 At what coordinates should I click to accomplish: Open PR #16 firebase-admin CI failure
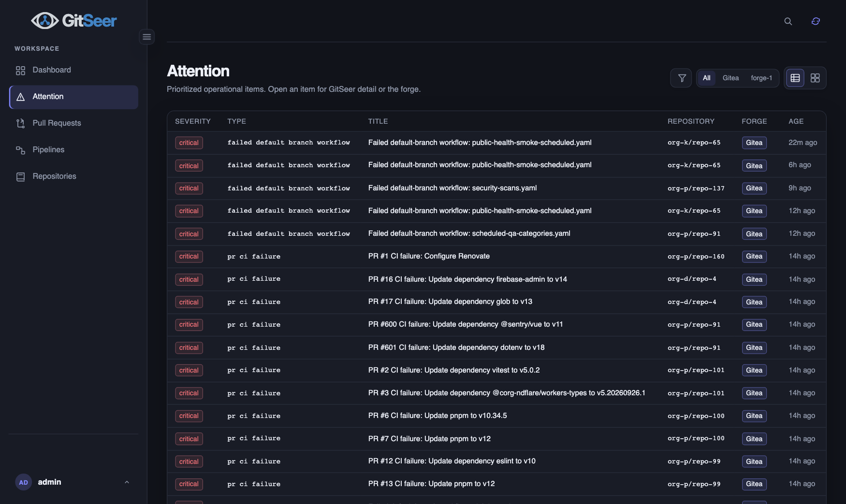point(467,279)
